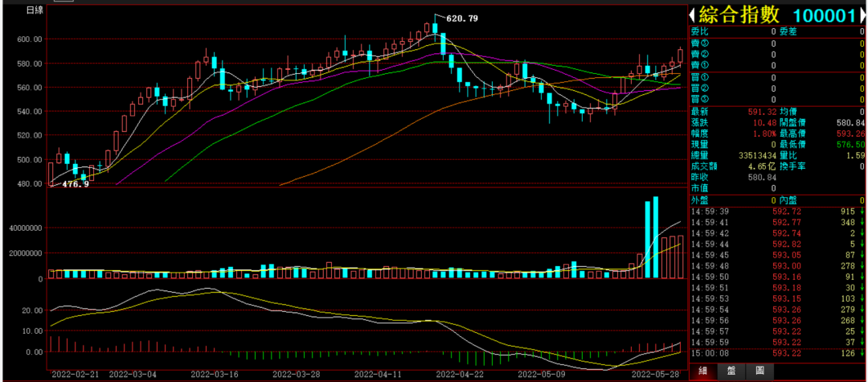Select the latest price 591.32

(761, 111)
